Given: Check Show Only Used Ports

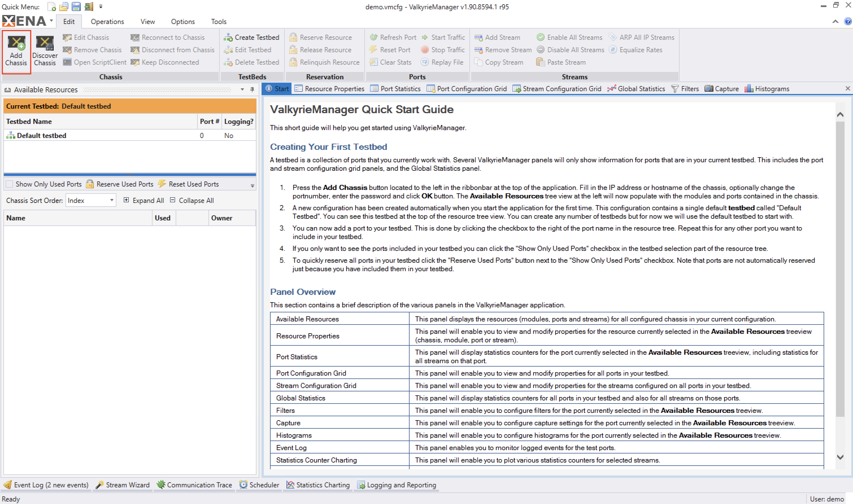Looking at the screenshot, I should [10, 184].
